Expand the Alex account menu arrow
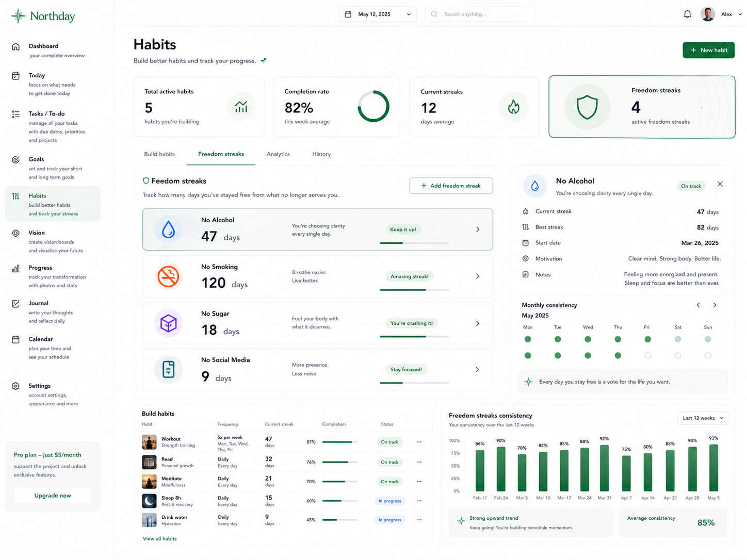This screenshot has width=747, height=560. pos(740,14)
